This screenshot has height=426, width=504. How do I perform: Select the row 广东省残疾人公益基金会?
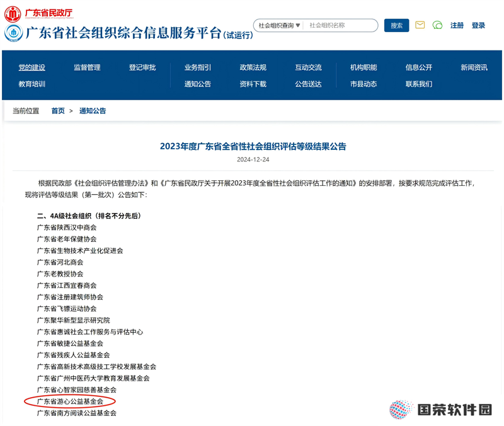coord(73,355)
